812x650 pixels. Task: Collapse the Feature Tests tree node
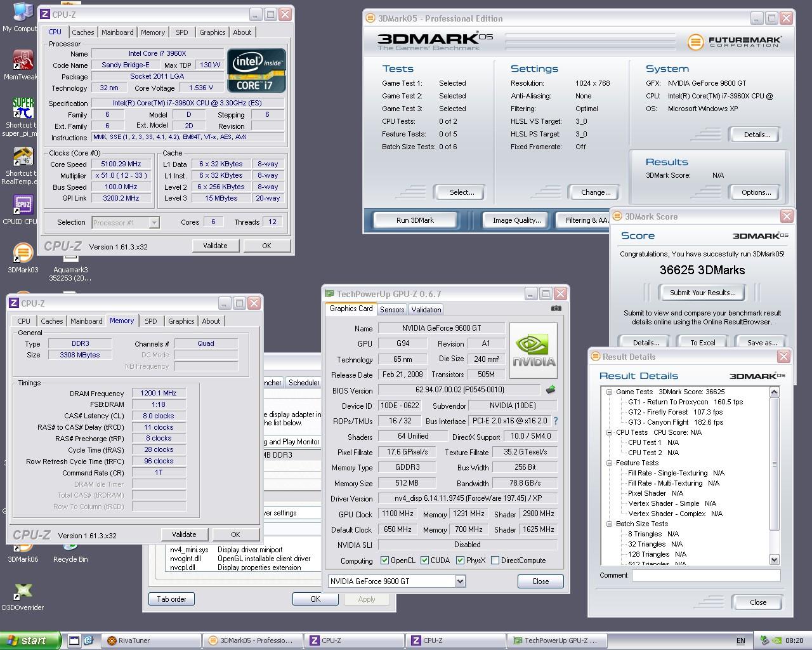pyautogui.click(x=609, y=463)
